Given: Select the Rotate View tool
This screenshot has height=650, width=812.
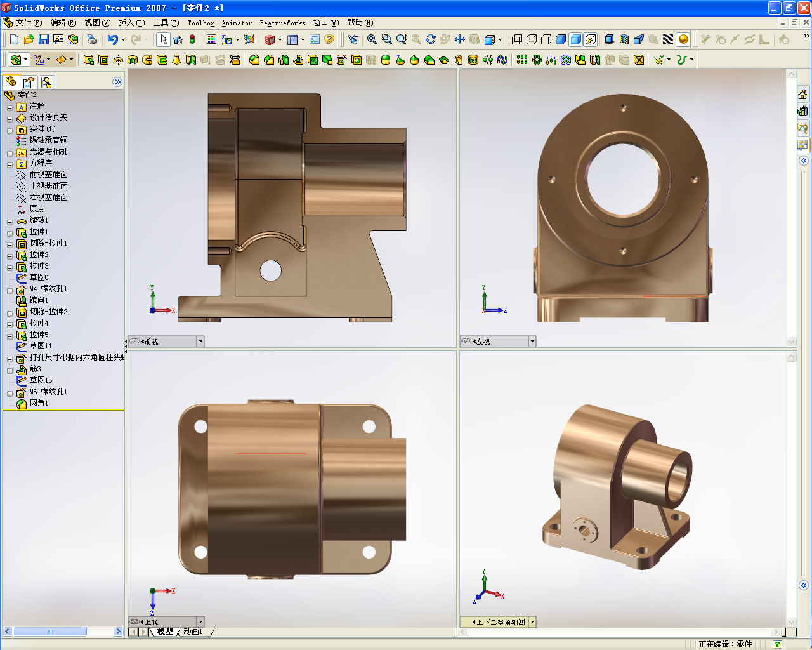Looking at the screenshot, I should click(x=431, y=39).
